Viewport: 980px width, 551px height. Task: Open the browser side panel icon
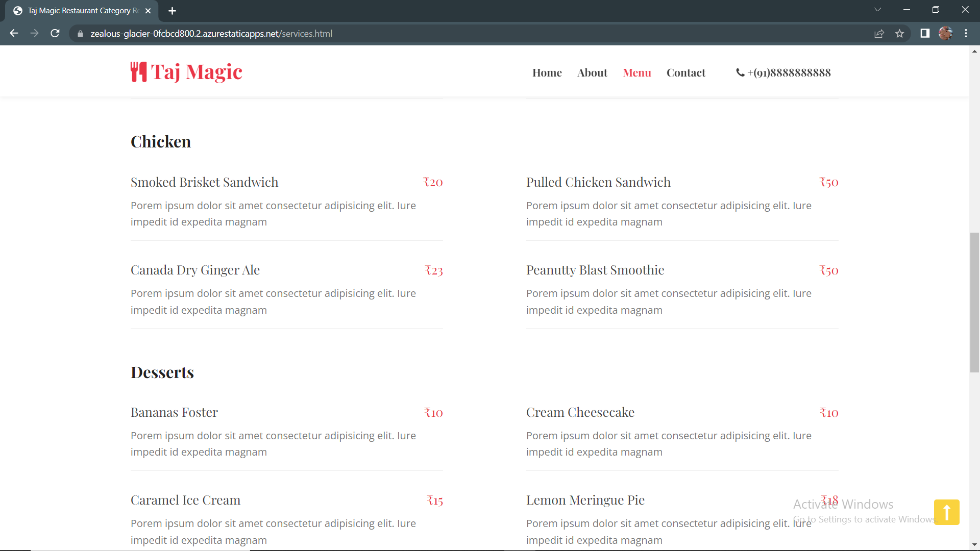[x=925, y=33]
